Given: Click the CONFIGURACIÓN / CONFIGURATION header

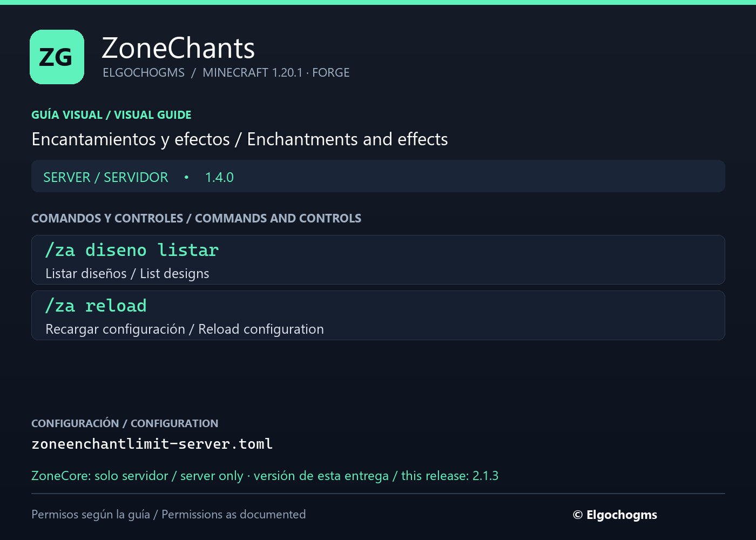Looking at the screenshot, I should [x=125, y=423].
